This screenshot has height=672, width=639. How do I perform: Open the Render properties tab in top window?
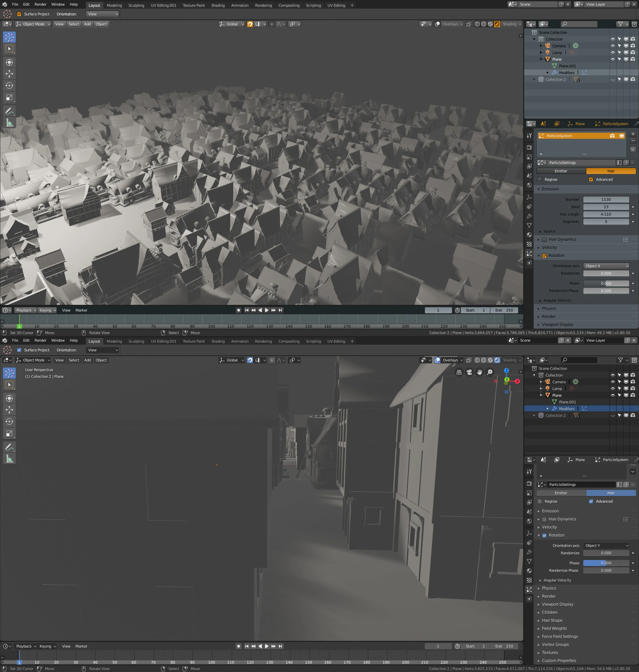tap(529, 147)
